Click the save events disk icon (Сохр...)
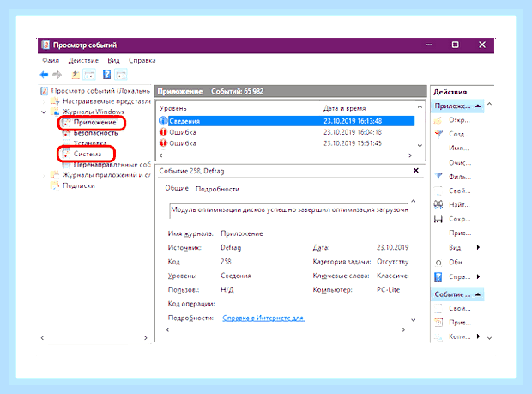The width and height of the screenshot is (532, 394). click(x=438, y=219)
